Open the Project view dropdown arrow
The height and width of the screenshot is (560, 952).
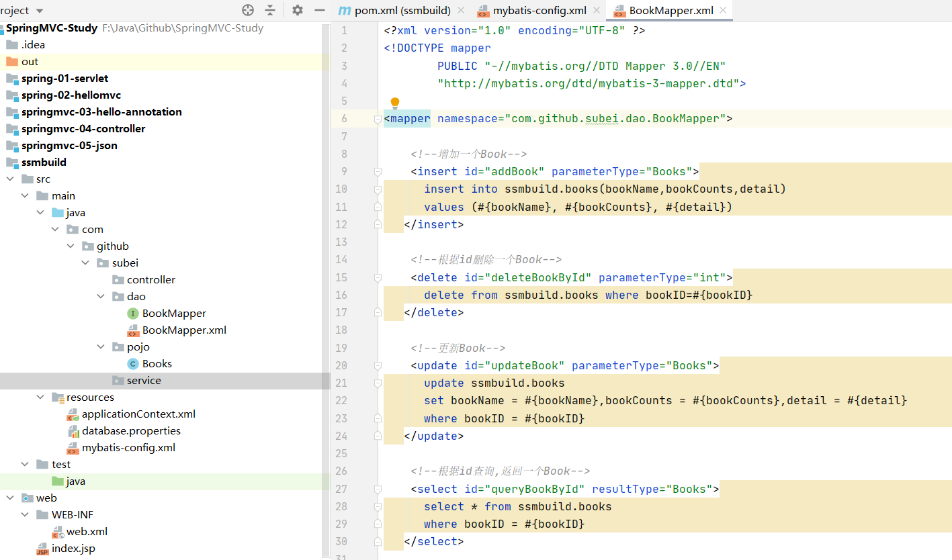click(39, 11)
